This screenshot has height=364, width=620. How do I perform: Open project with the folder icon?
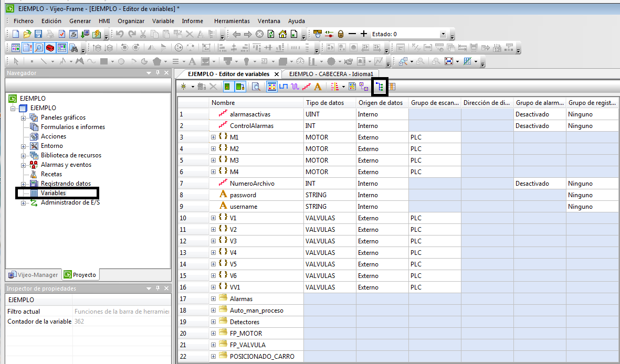(x=27, y=35)
